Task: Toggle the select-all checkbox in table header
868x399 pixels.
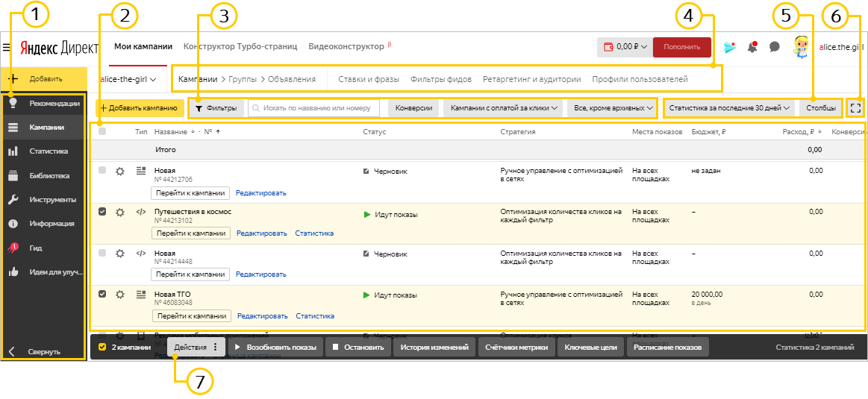Action: (102, 132)
